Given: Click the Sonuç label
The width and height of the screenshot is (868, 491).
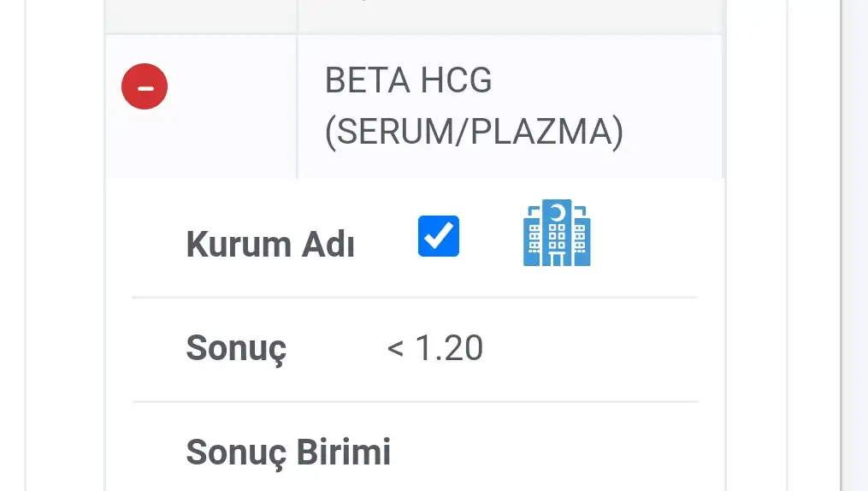Looking at the screenshot, I should pos(236,349).
